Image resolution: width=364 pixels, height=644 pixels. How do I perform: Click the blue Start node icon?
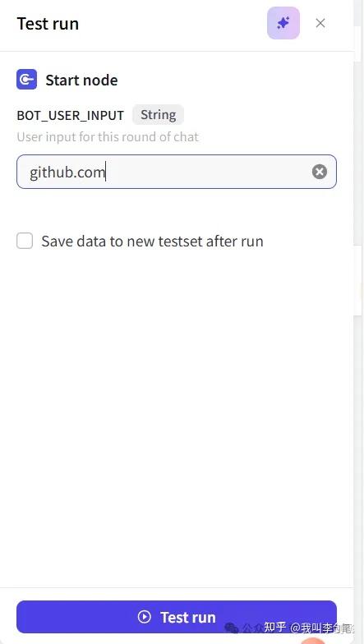tap(26, 79)
